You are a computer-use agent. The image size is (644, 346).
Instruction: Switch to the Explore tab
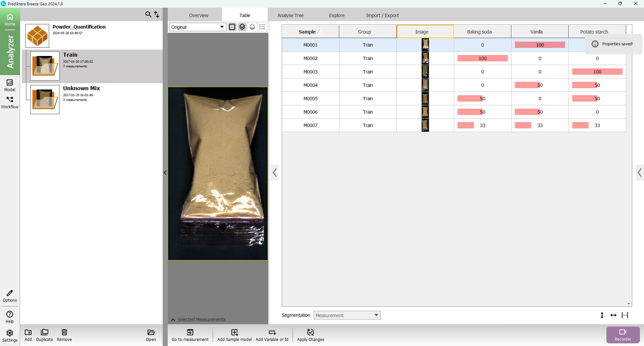pos(336,15)
